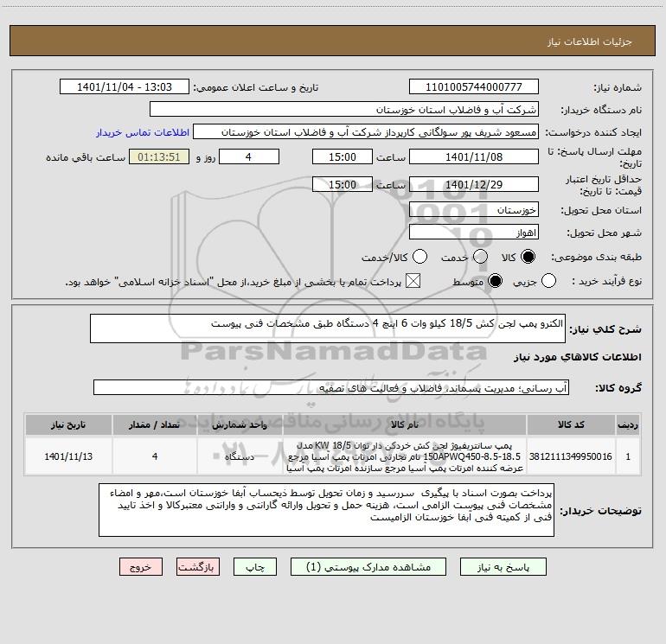Click the response deadline time 15:00
Viewport: 666px width, 644px height.
pos(343,157)
